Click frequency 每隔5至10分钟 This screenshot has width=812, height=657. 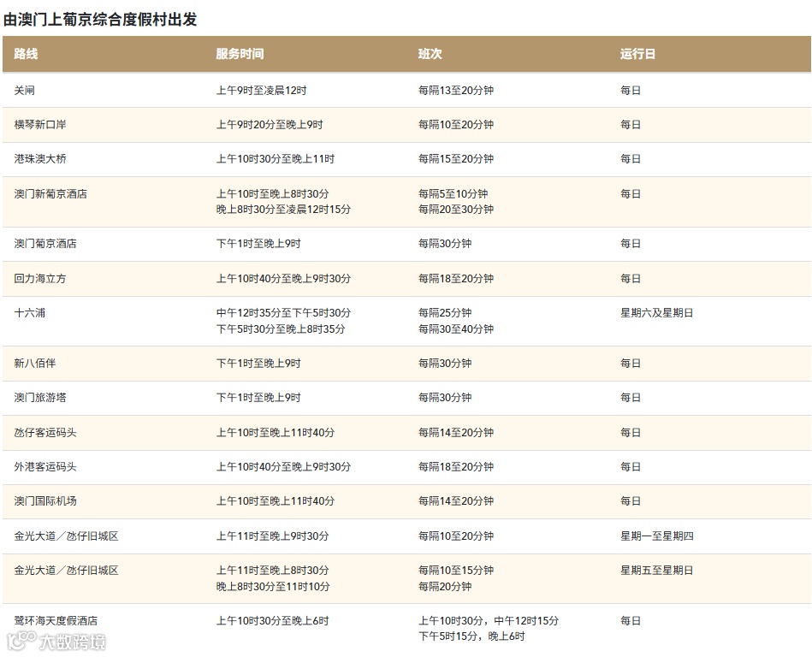(453, 193)
